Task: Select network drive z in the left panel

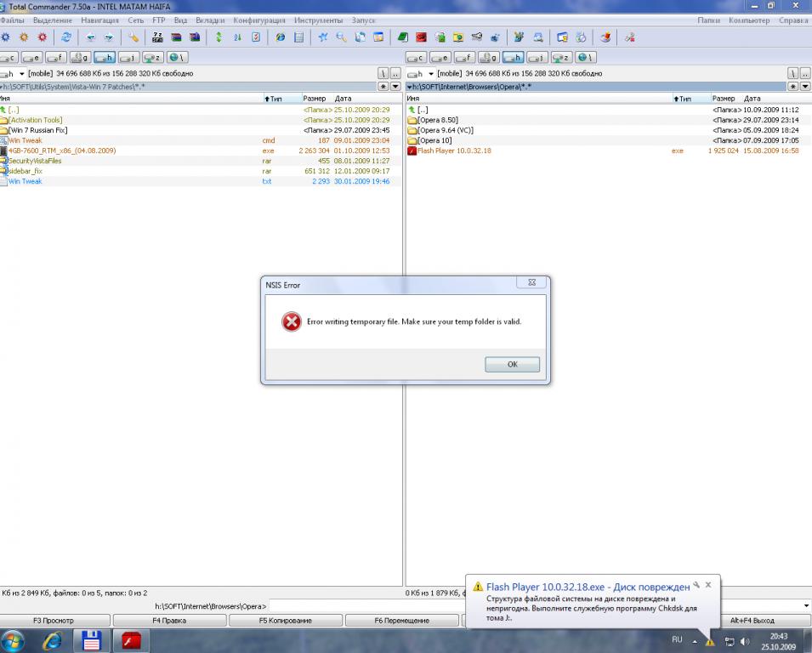Action: point(153,58)
